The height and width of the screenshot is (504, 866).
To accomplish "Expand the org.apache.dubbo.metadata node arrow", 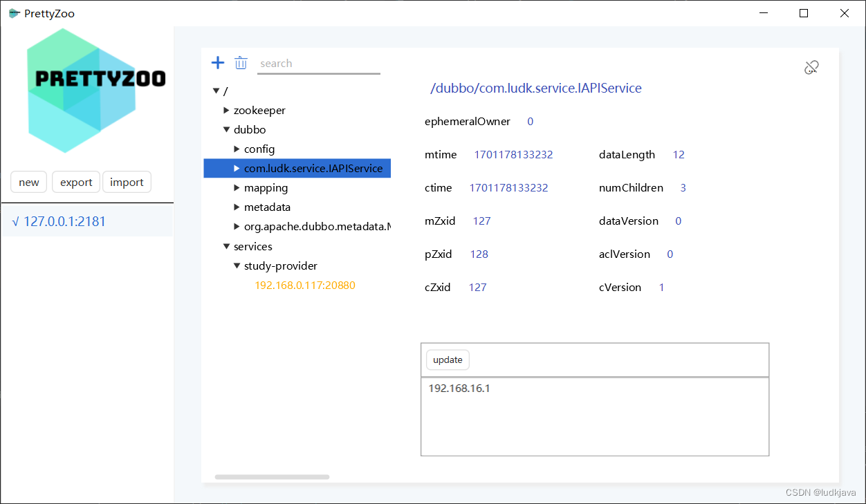I will [237, 226].
